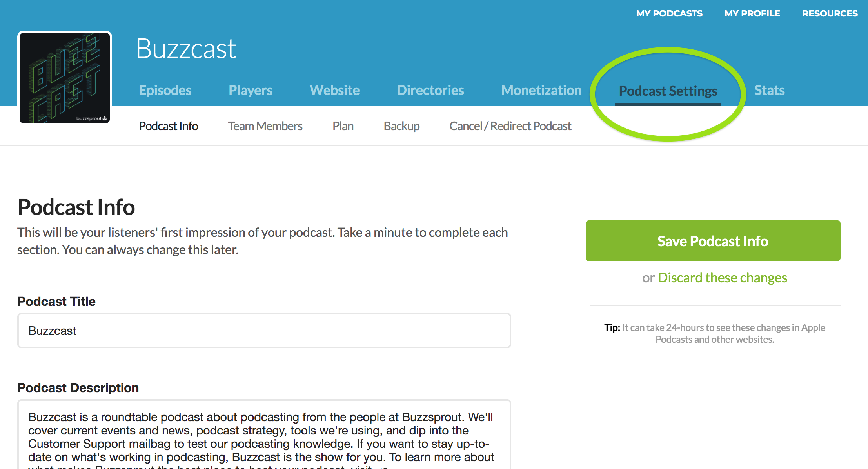This screenshot has width=868, height=469.
Task: Open the Website tab
Action: [334, 90]
